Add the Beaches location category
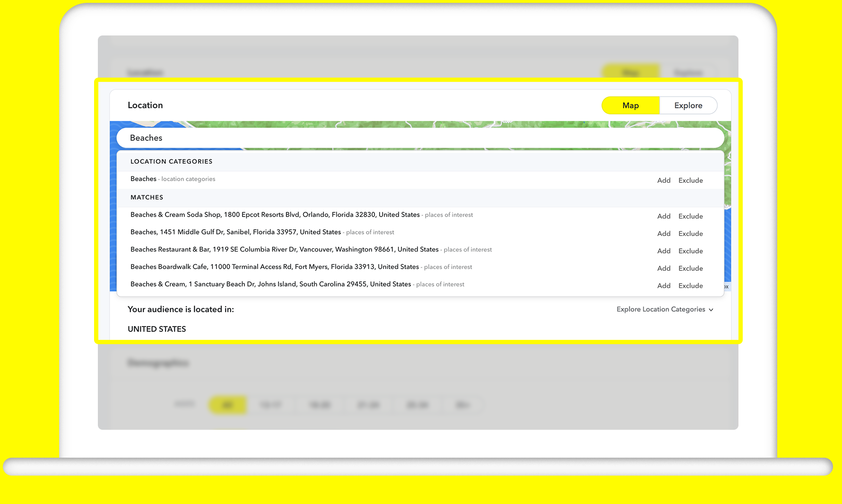 [664, 180]
